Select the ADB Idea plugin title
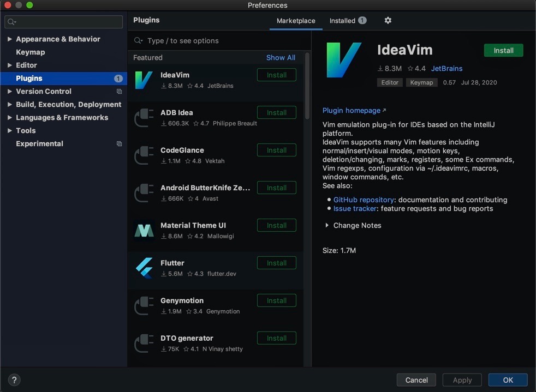 (x=177, y=113)
